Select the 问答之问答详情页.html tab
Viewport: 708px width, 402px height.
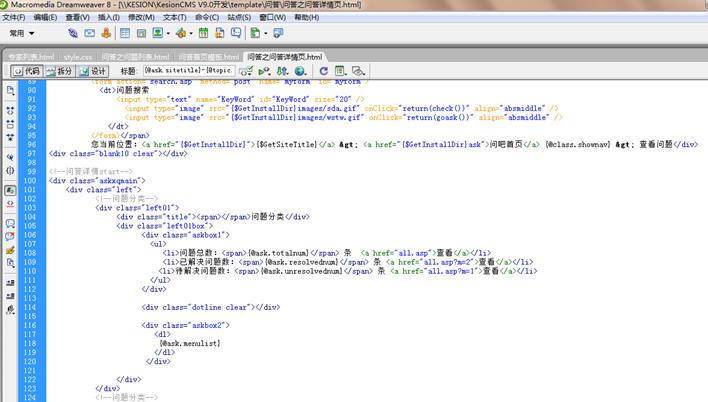[284, 57]
